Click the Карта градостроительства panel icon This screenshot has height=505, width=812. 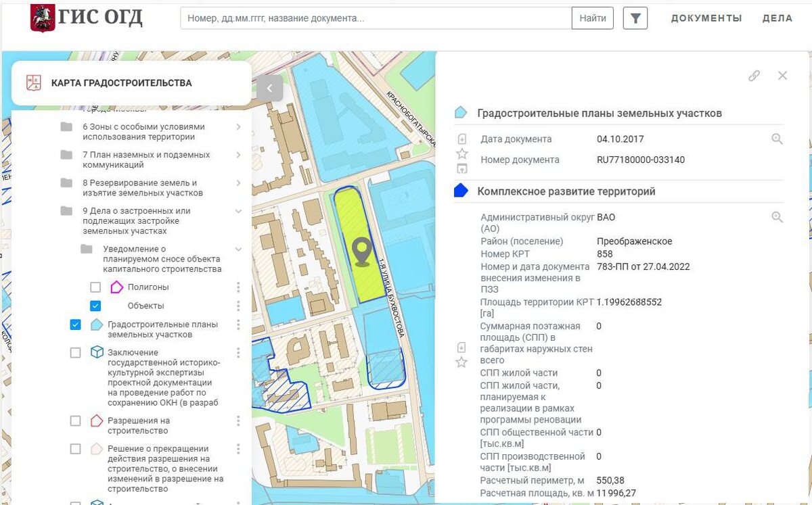tap(33, 83)
